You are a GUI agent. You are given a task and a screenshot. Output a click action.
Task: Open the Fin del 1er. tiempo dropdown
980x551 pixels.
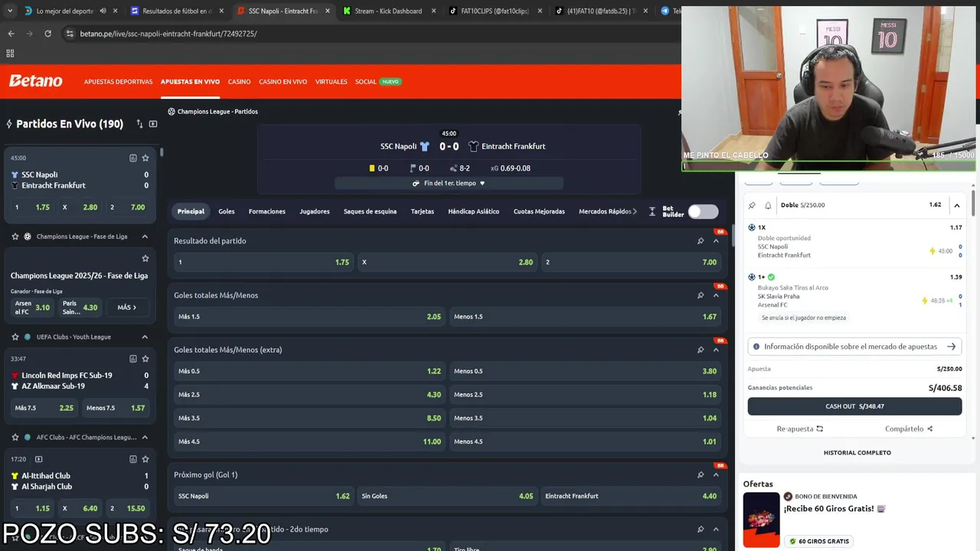(449, 183)
